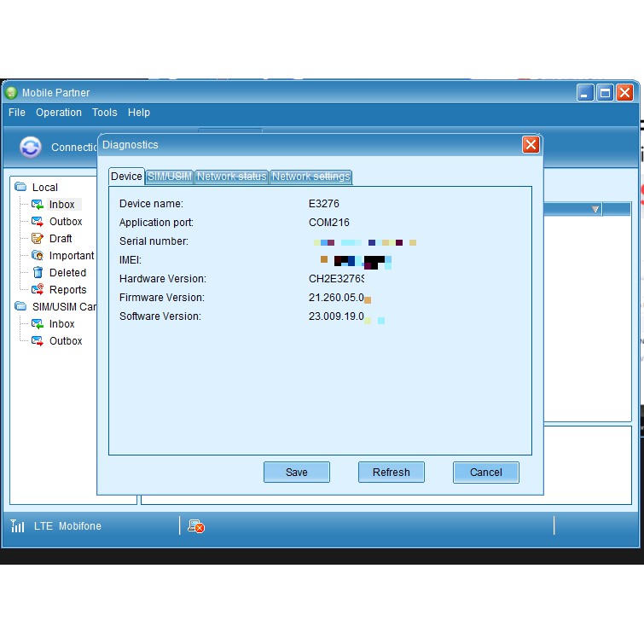Open the Draft folder
This screenshot has height=644, width=644.
[60, 239]
